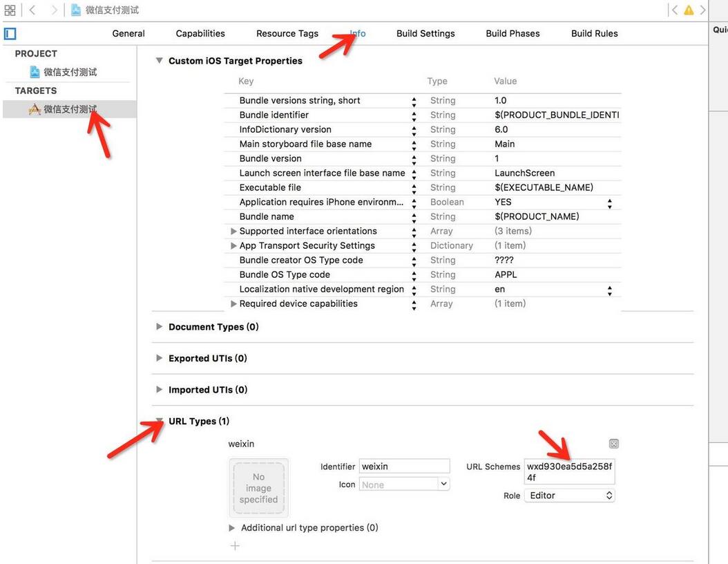
Task: Expand the Document Types section
Action: tap(160, 327)
